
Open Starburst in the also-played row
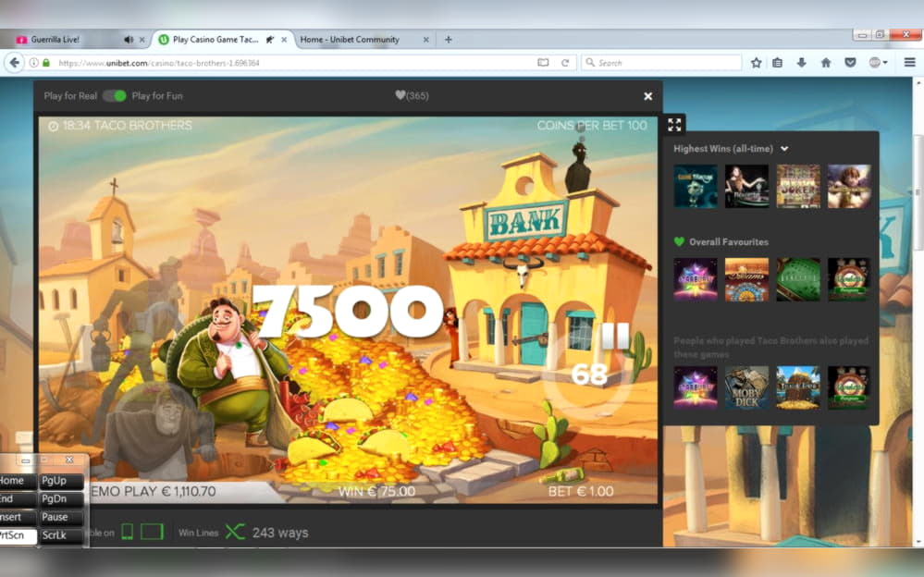tap(696, 387)
